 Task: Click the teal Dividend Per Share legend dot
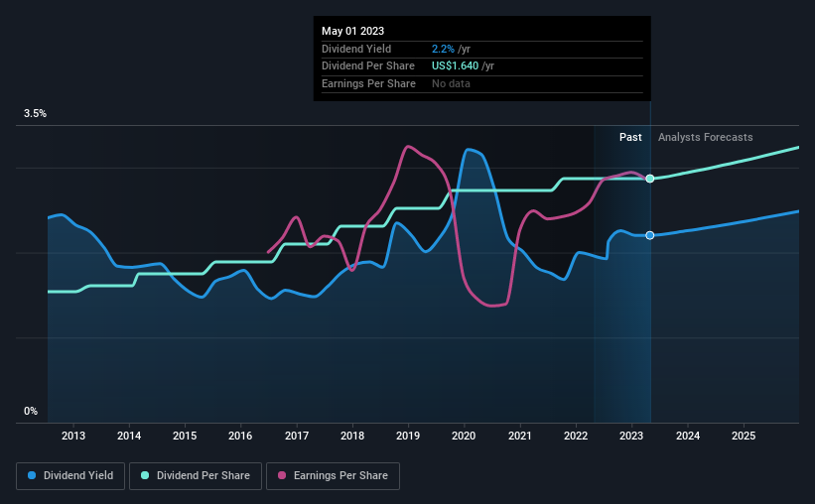pyautogui.click(x=145, y=475)
